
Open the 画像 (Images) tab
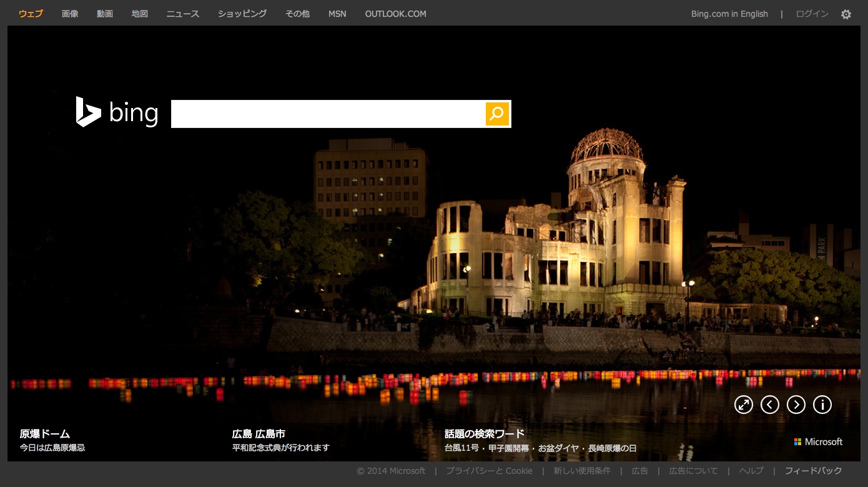[70, 14]
